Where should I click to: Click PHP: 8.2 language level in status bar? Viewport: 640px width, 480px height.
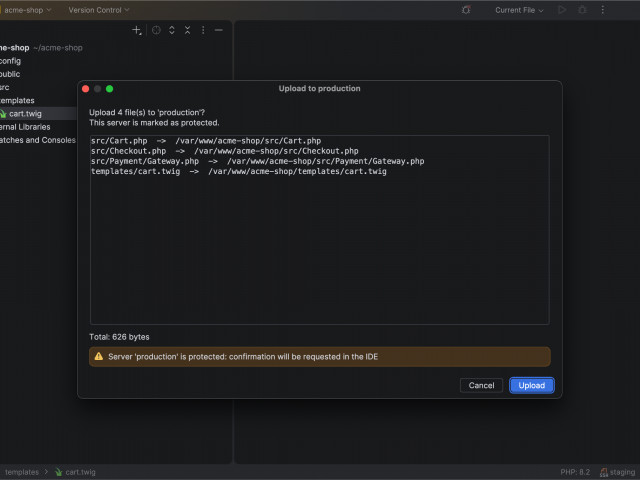coord(575,472)
